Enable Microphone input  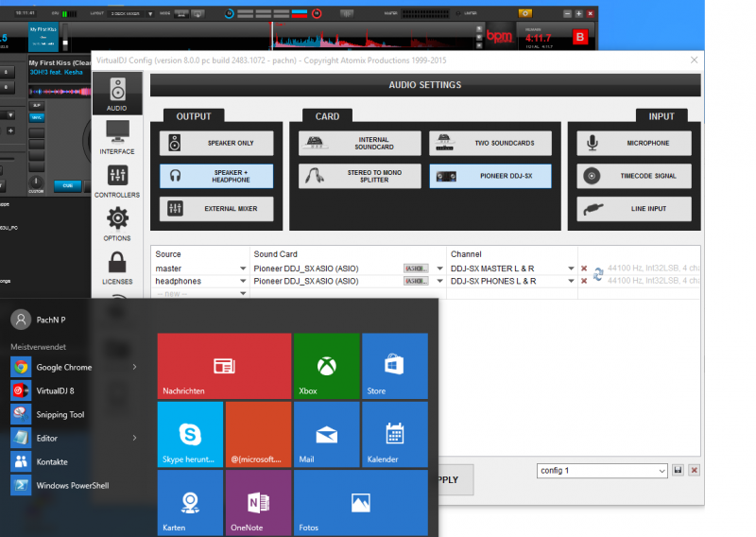tap(634, 144)
